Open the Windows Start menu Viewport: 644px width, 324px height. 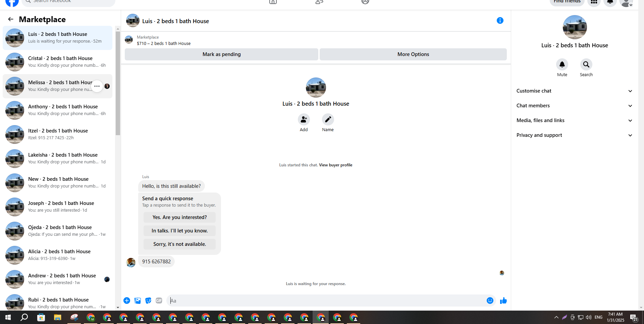click(x=8, y=317)
